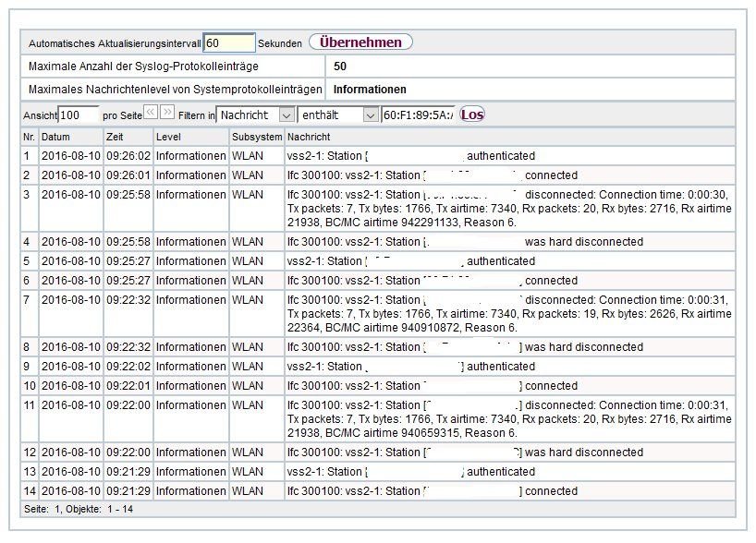Click the row 13 'authenticated' message

click(x=510, y=472)
